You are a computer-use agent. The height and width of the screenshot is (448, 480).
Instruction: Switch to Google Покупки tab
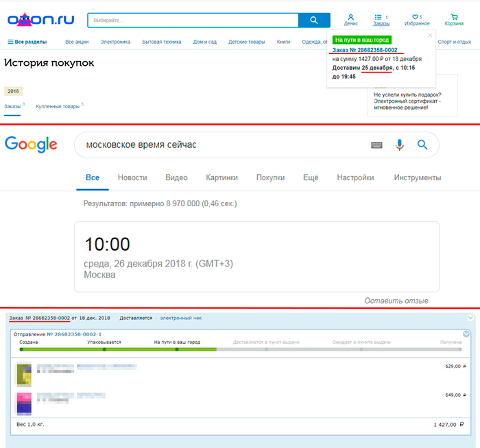pos(270,177)
